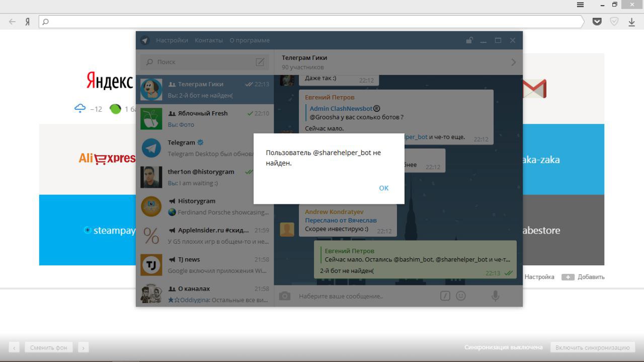Open the Historygram channel
Image resolution: width=644 pixels, height=362 pixels.
205,206
